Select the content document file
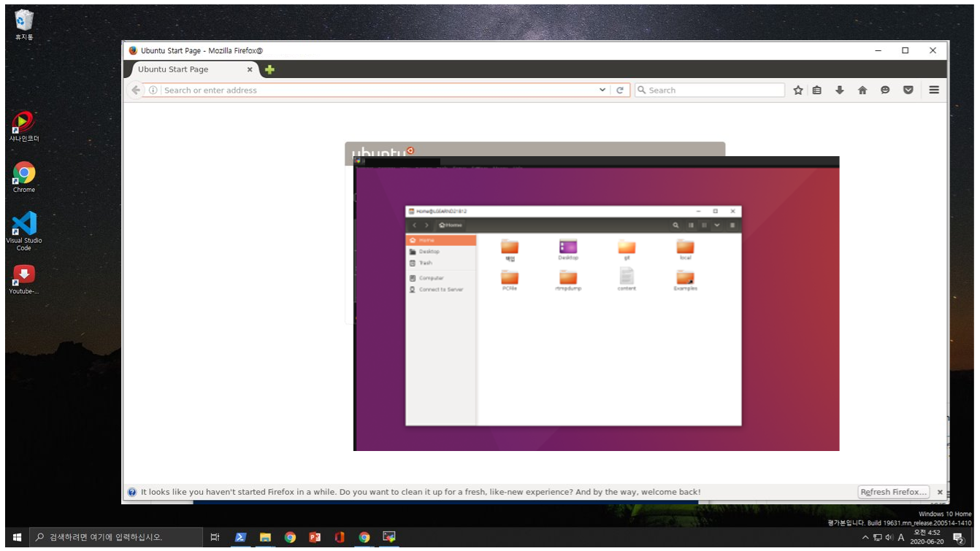The height and width of the screenshot is (551, 980). click(627, 280)
